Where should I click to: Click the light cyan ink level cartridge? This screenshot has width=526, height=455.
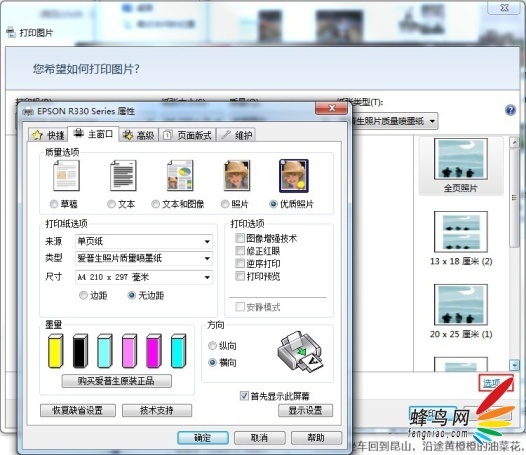click(x=105, y=351)
